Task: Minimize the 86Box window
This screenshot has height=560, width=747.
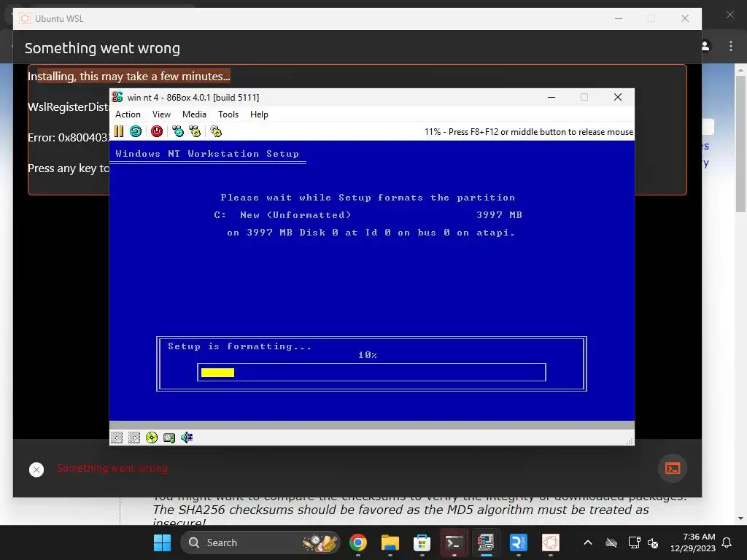Action: coord(551,97)
